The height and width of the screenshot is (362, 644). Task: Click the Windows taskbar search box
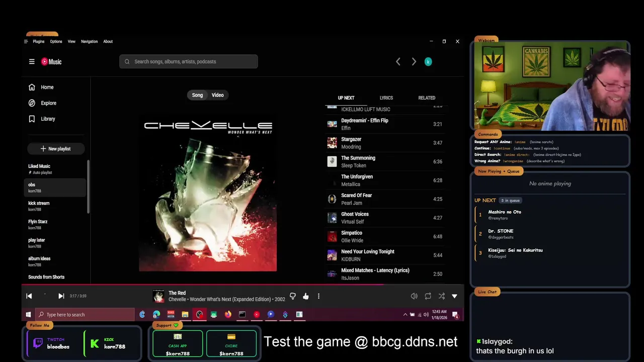(85, 315)
